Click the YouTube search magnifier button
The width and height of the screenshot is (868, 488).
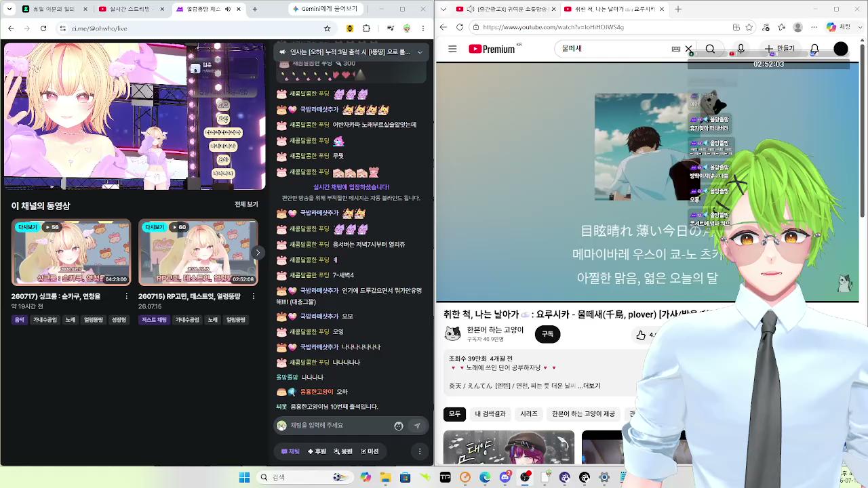click(x=710, y=49)
